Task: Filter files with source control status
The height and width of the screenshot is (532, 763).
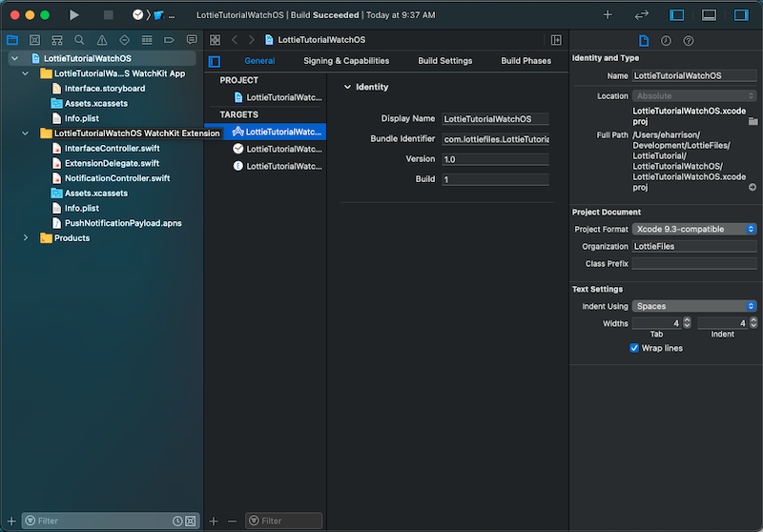Action: 191,521
